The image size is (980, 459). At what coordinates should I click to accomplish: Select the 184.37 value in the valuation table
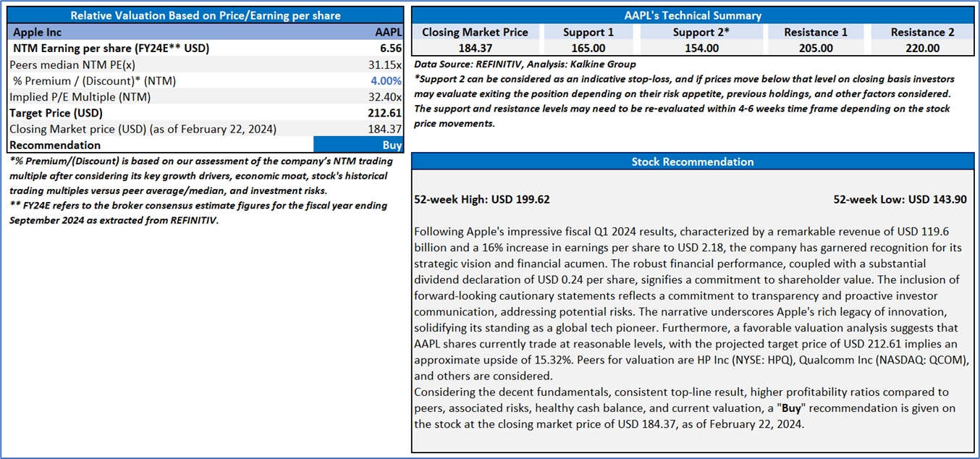[x=384, y=129]
